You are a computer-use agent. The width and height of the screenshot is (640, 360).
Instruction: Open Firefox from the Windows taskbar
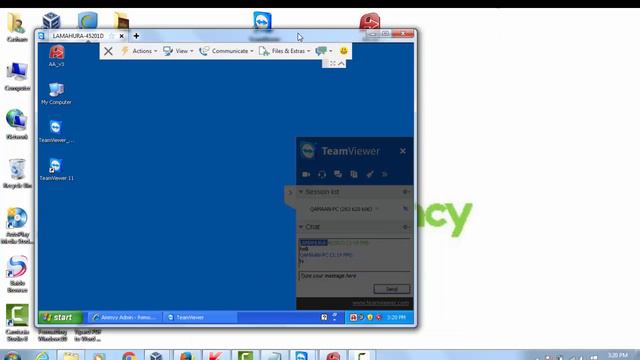[x=187, y=356]
